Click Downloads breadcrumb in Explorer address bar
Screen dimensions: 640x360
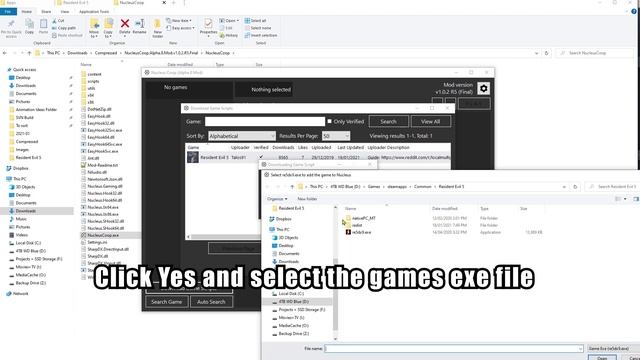tap(78, 53)
